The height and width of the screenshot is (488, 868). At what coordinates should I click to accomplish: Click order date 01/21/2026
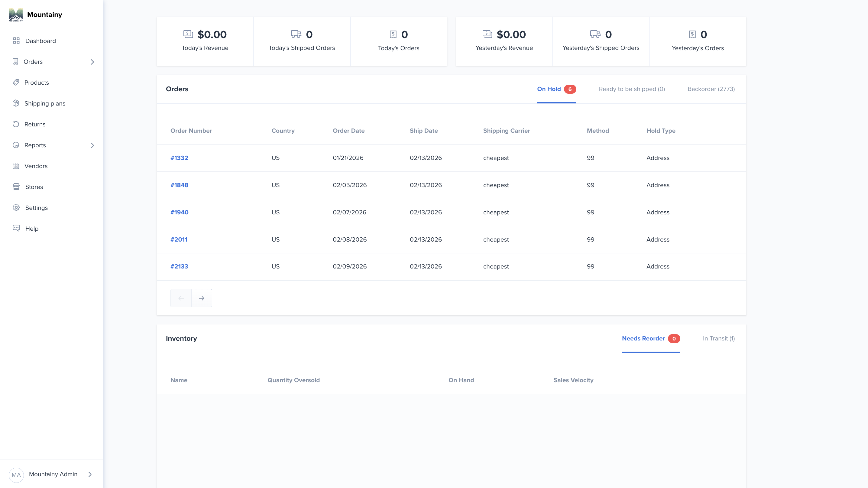point(348,158)
